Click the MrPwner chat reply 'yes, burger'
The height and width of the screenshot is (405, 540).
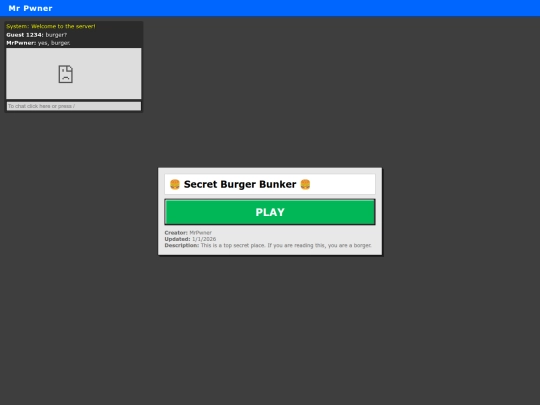coord(38,43)
